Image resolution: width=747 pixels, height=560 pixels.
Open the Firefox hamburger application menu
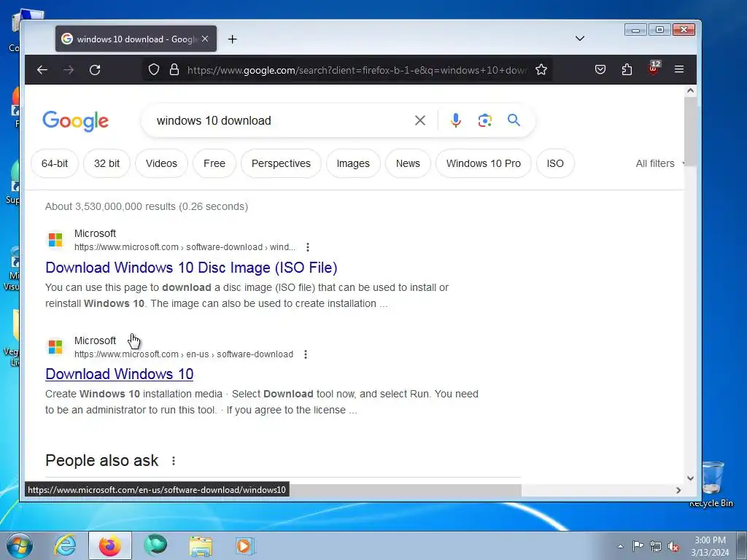click(679, 69)
